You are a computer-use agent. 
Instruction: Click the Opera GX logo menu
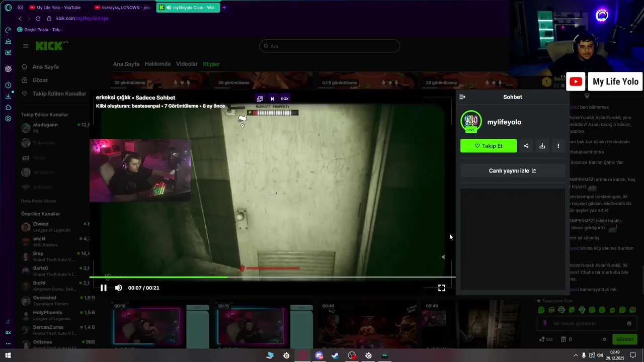click(8, 8)
